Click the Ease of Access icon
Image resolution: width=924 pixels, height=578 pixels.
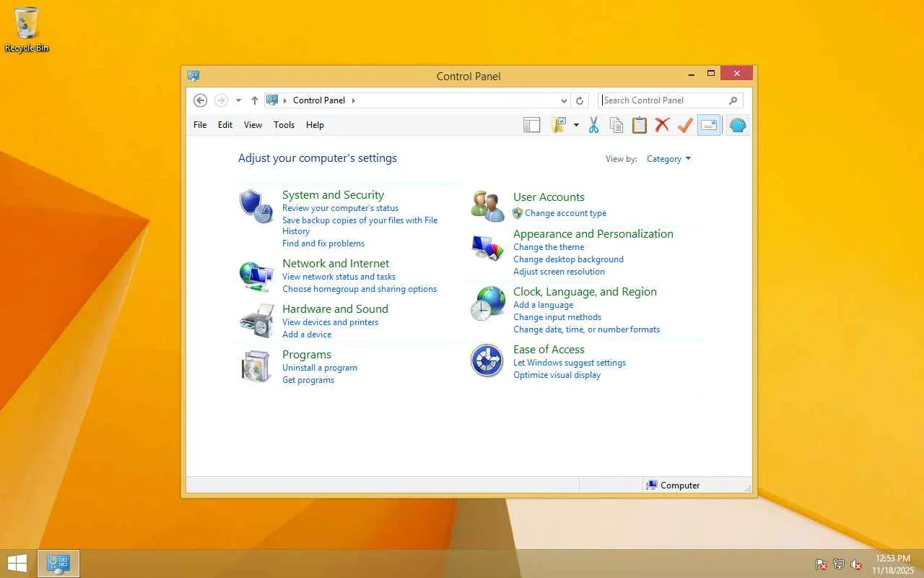[x=487, y=361]
